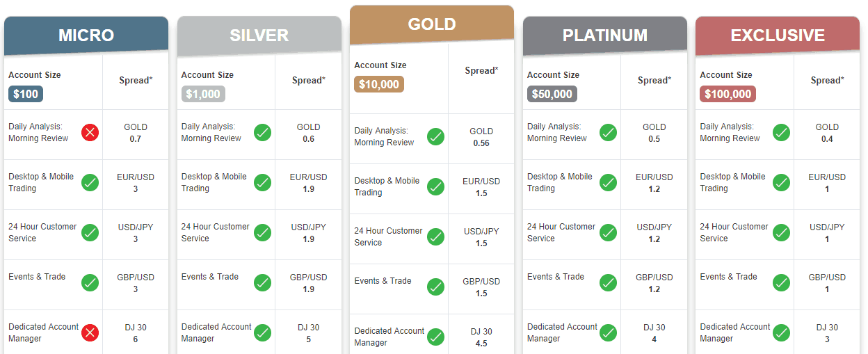Screen dimensions: 868x354
Task: Click the red X for Micro Dedicated Account Manager
Action: point(90,332)
